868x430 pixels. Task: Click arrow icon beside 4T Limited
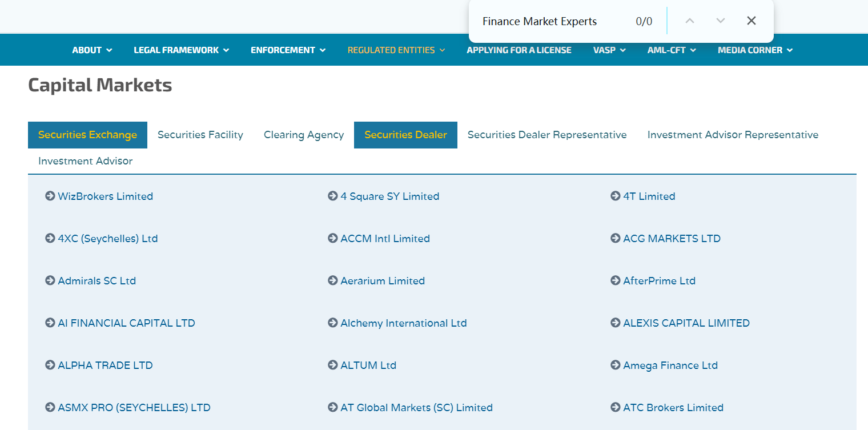616,196
